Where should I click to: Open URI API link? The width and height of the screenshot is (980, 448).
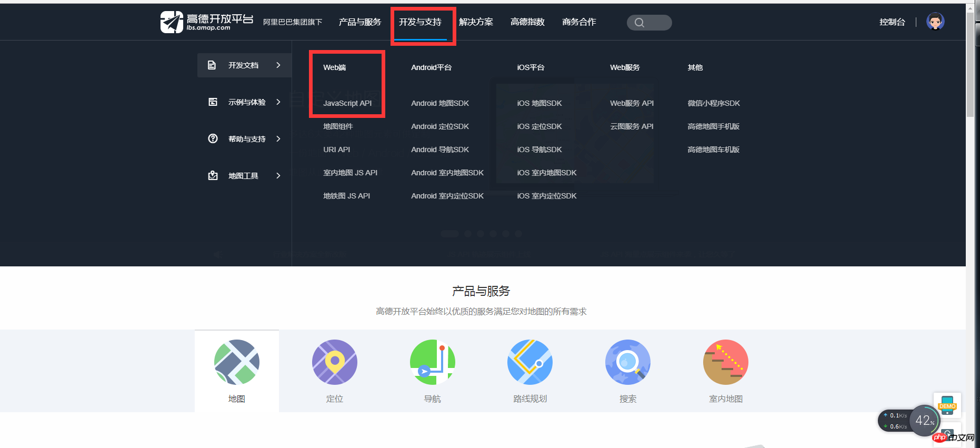pyautogui.click(x=336, y=150)
